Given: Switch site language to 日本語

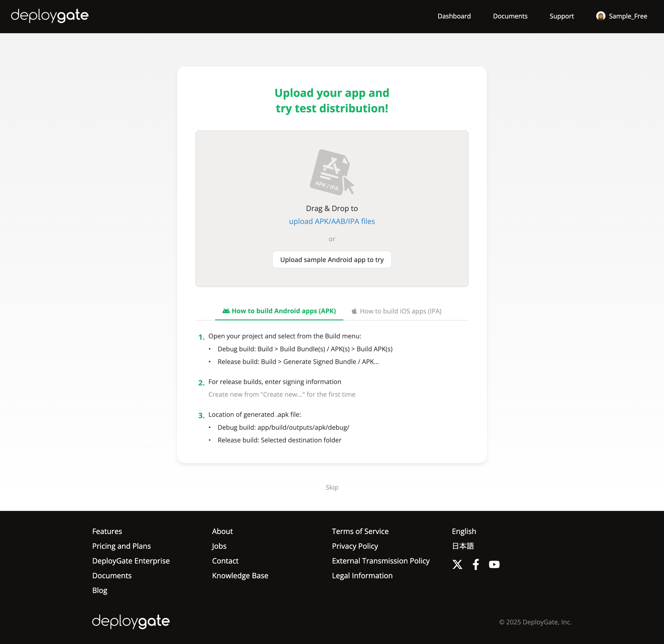Looking at the screenshot, I should click(463, 546).
